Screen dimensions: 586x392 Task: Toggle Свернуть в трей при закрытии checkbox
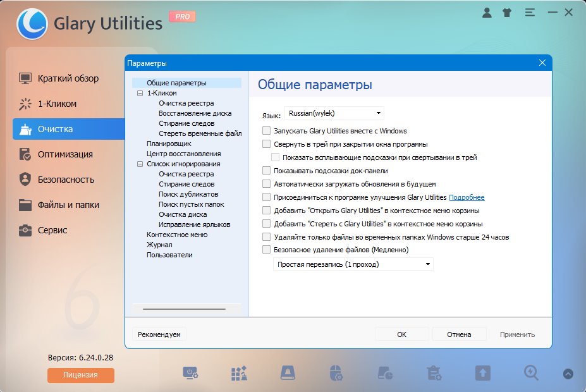(266, 144)
